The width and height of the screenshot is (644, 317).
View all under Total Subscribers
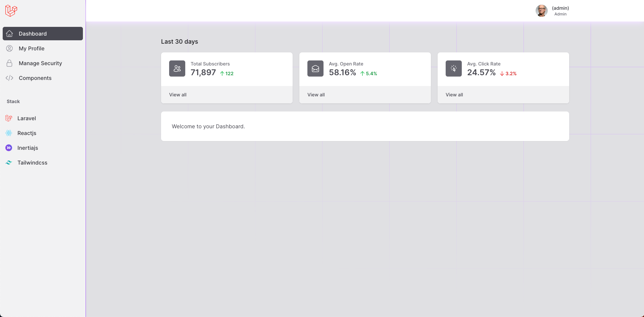pos(178,95)
